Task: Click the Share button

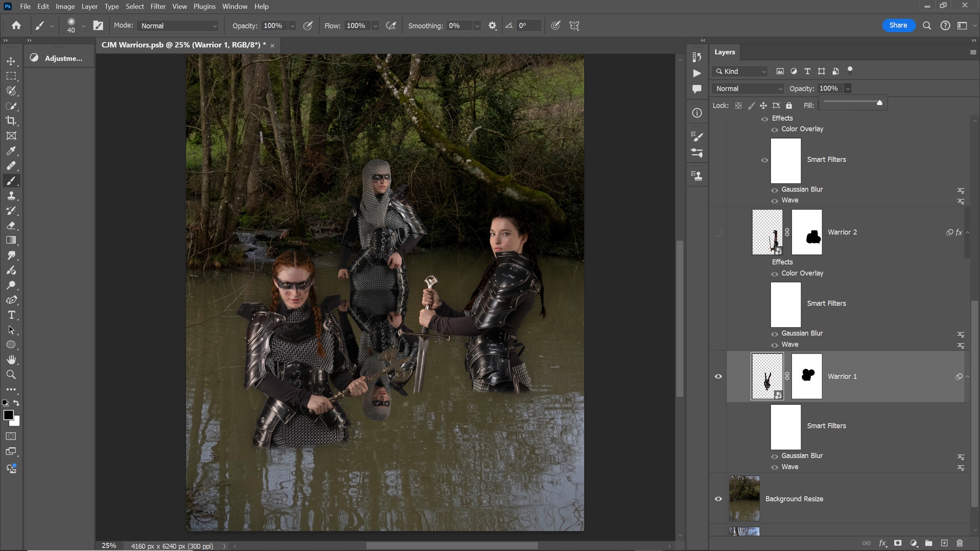Action: click(x=898, y=25)
